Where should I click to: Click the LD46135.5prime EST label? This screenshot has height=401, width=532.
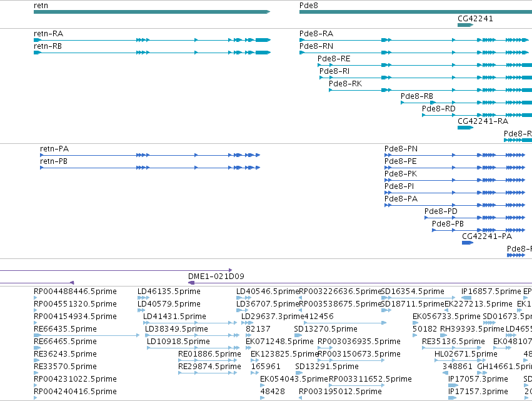[169, 292]
